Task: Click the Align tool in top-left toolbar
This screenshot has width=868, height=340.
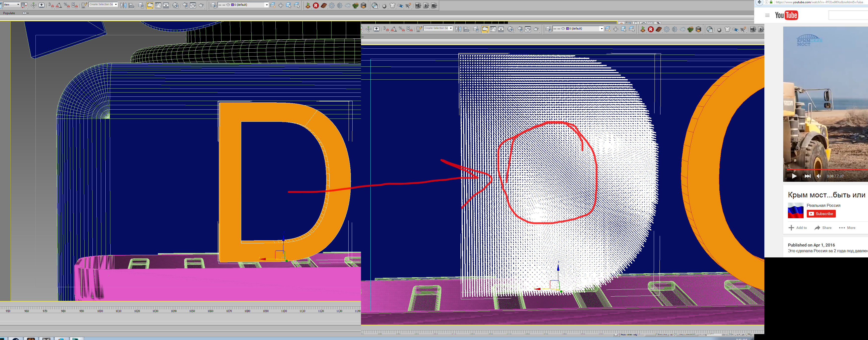Action: tap(131, 5)
